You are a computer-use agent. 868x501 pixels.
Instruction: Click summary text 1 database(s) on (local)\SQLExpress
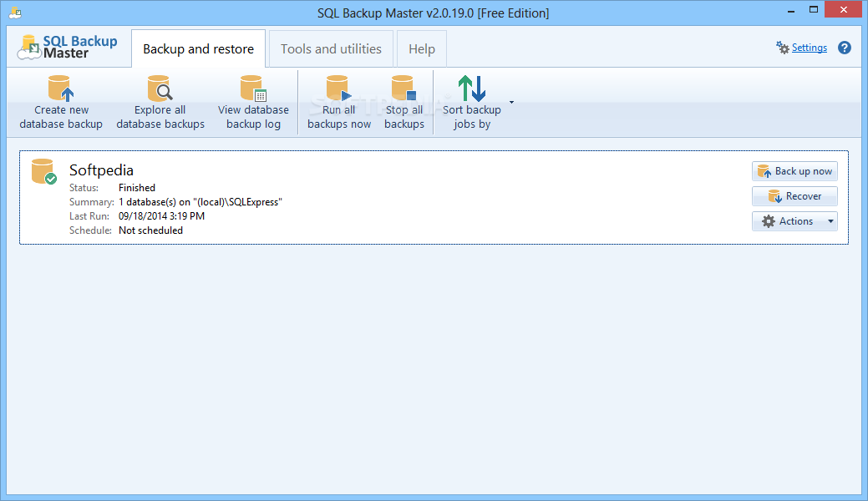(x=201, y=202)
